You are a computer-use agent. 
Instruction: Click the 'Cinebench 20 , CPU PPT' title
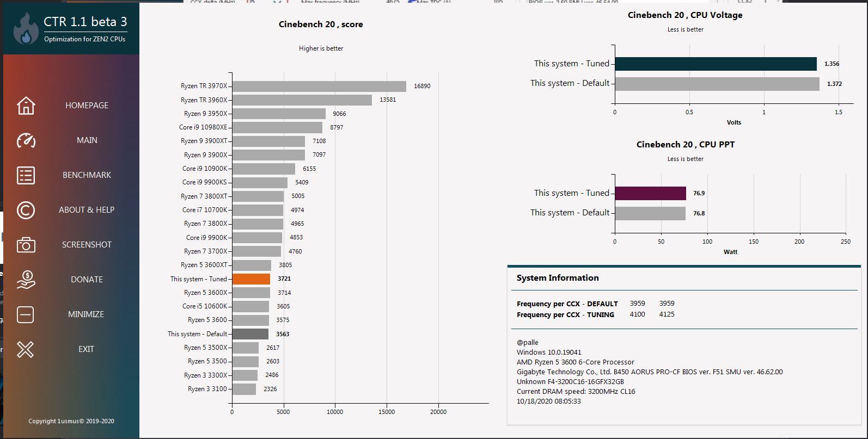[685, 145]
